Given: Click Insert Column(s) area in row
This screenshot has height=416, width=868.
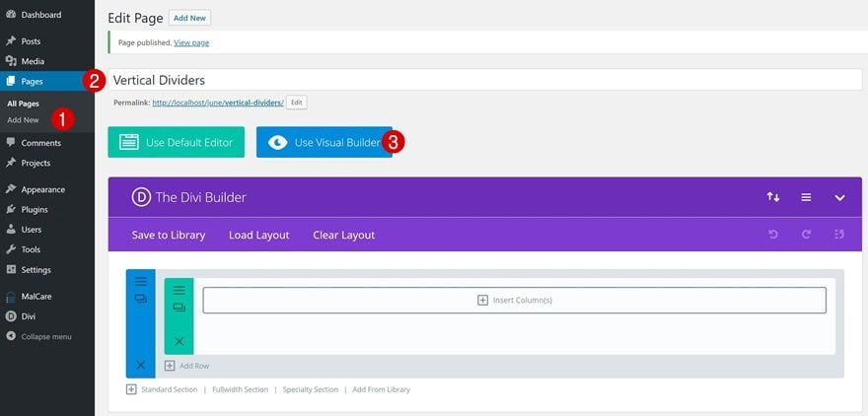Looking at the screenshot, I should (x=514, y=301).
